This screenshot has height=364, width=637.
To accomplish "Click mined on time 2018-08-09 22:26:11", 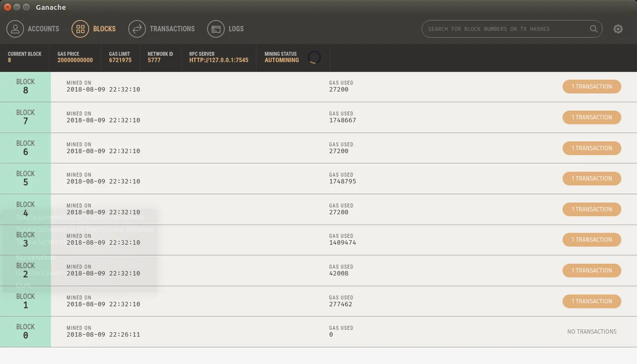I will [104, 335].
